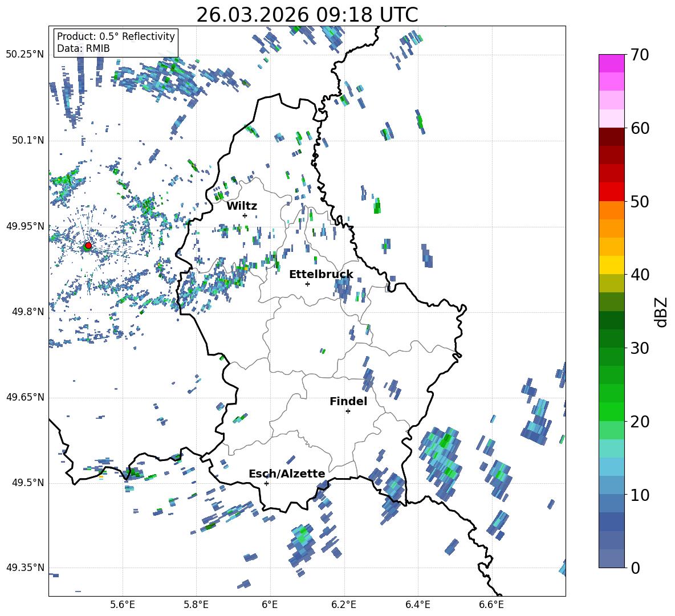This screenshot has height=616, width=675.
Task: Click the magenta top colorbar segment
Action: click(x=612, y=63)
